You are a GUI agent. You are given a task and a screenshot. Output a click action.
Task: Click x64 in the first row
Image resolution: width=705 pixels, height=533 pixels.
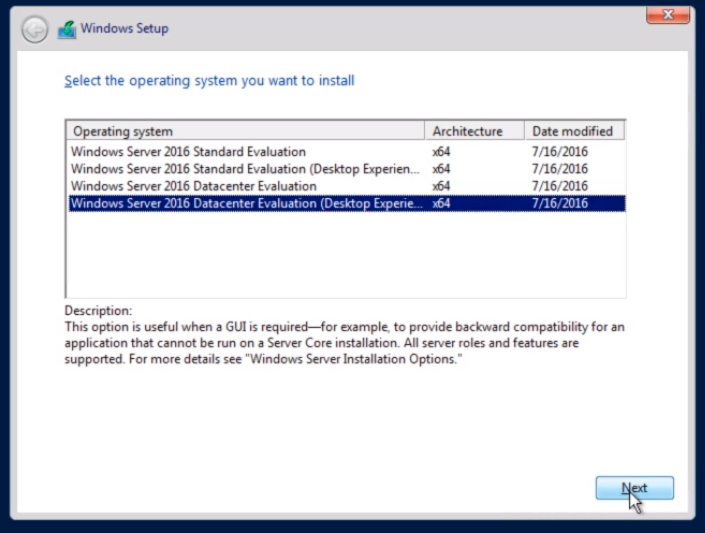tap(441, 152)
